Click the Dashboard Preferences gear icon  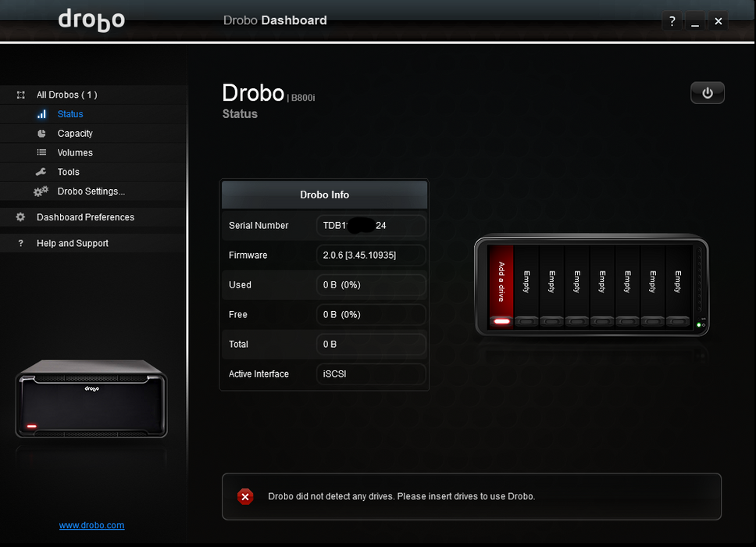[x=20, y=217]
